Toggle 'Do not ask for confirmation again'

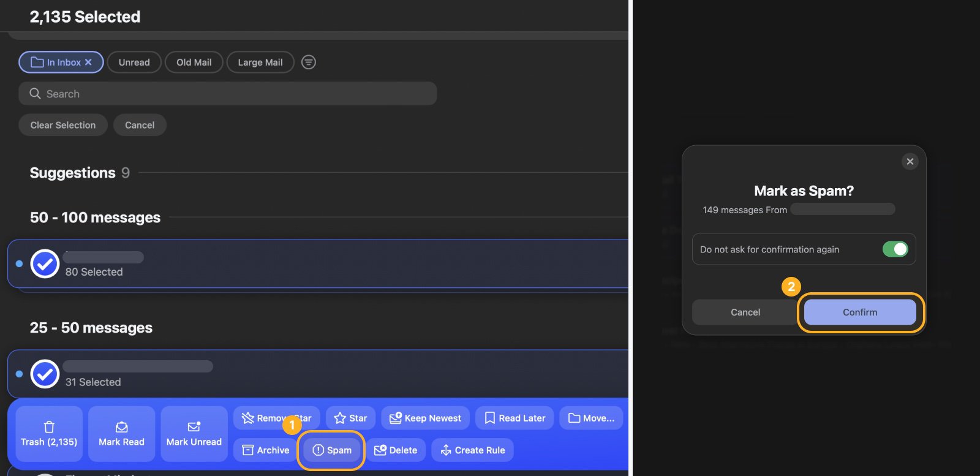895,249
